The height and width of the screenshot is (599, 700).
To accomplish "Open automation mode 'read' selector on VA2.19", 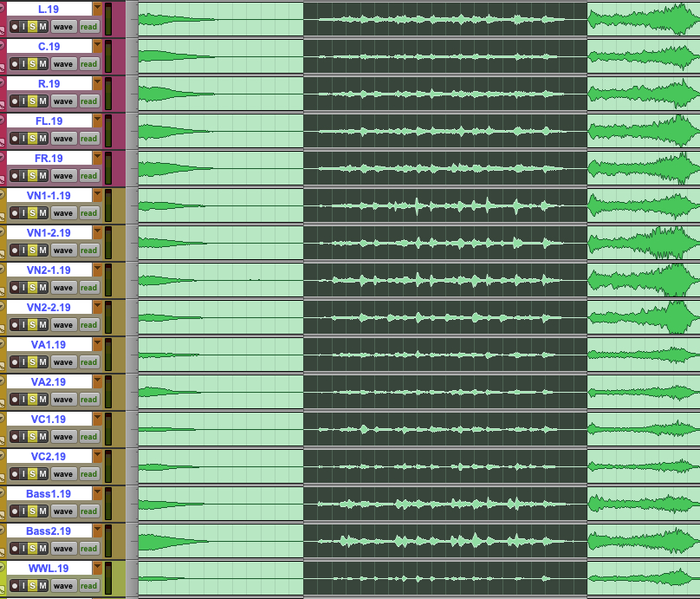I will pos(88,400).
